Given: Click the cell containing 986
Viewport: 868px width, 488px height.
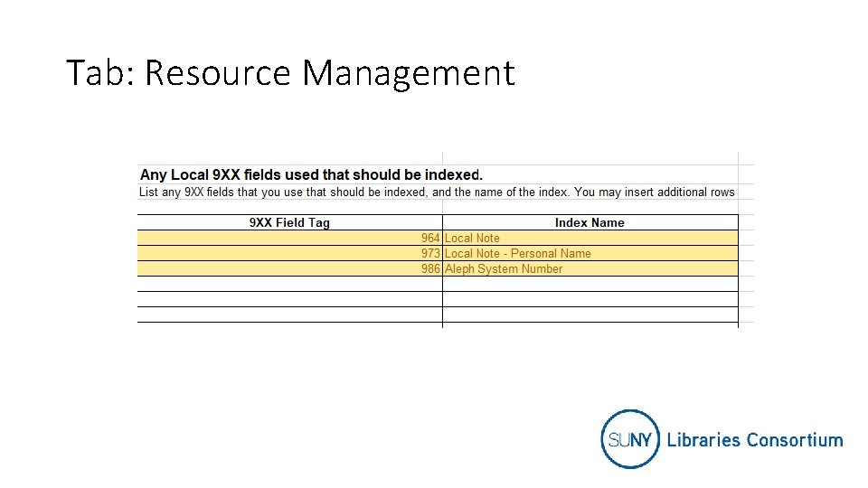Looking at the screenshot, I should 289,269.
